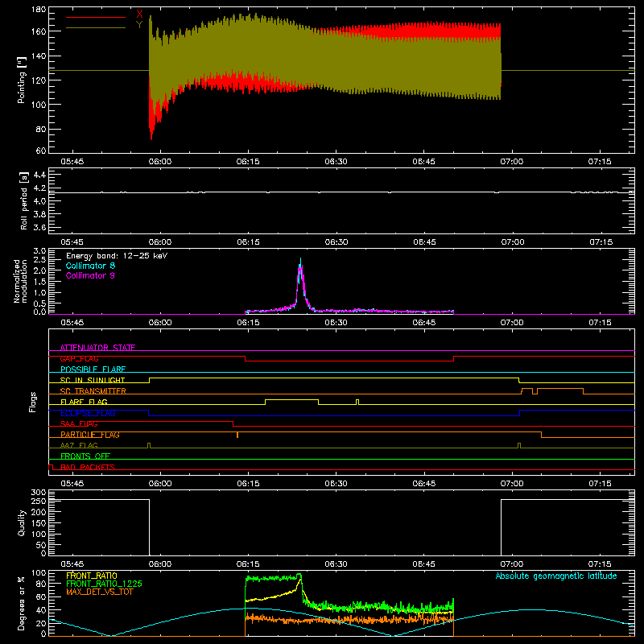Click the SC_IN_SUNLIGHT label

(x=93, y=380)
